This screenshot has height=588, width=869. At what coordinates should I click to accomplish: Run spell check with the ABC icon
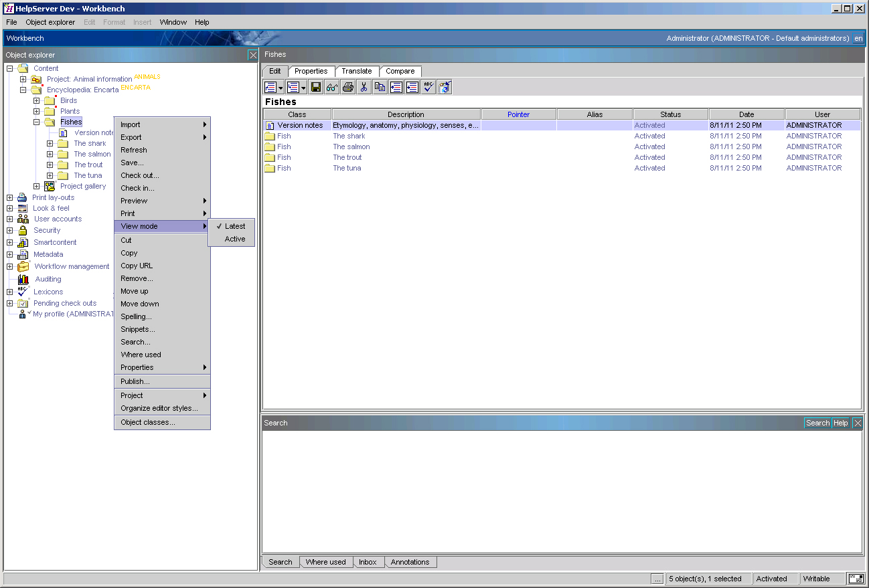coord(428,87)
